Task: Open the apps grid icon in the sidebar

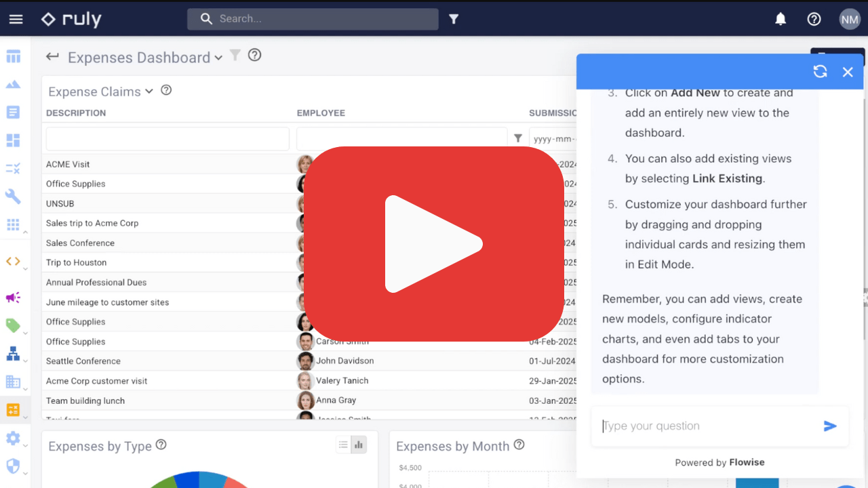Action: pyautogui.click(x=13, y=224)
